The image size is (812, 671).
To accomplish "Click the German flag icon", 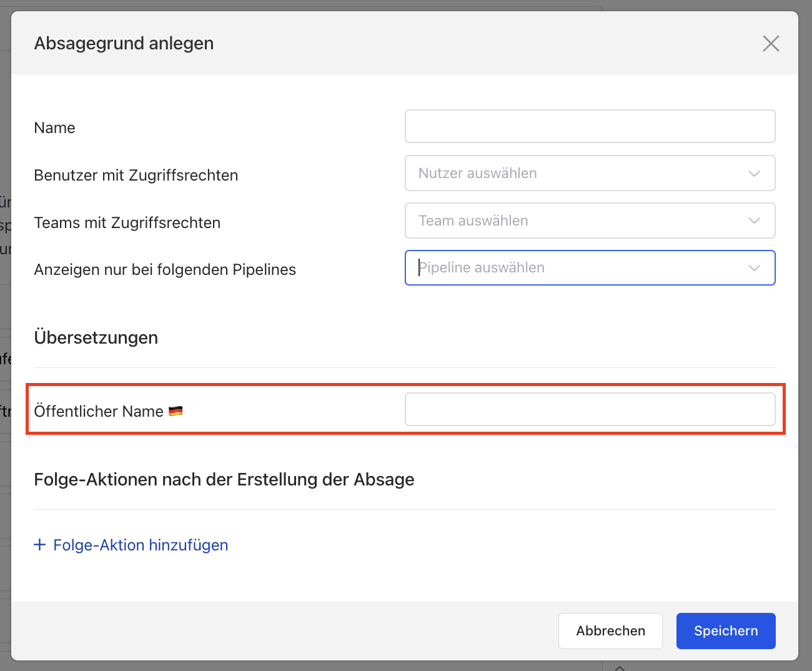I will 176,411.
